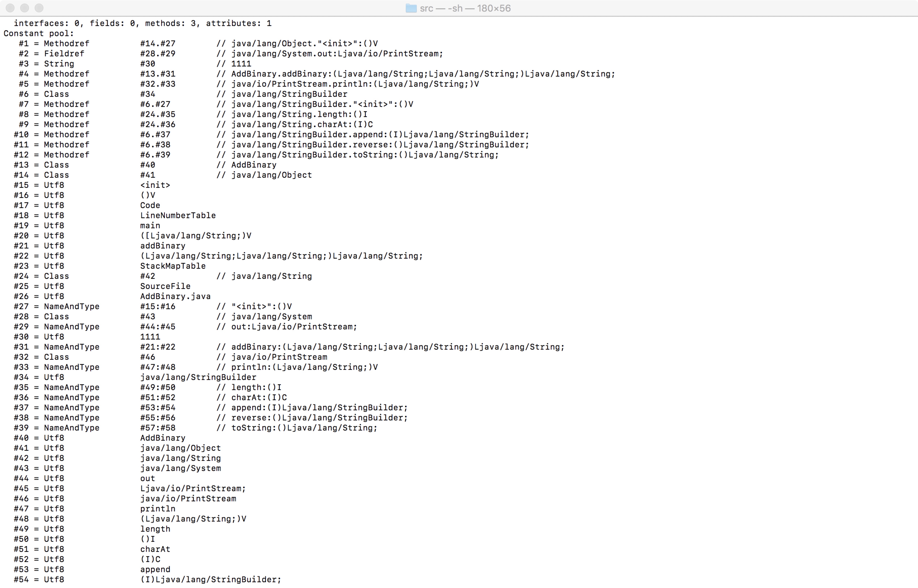Click the '// AddBinary' comment on line #13

click(x=246, y=165)
